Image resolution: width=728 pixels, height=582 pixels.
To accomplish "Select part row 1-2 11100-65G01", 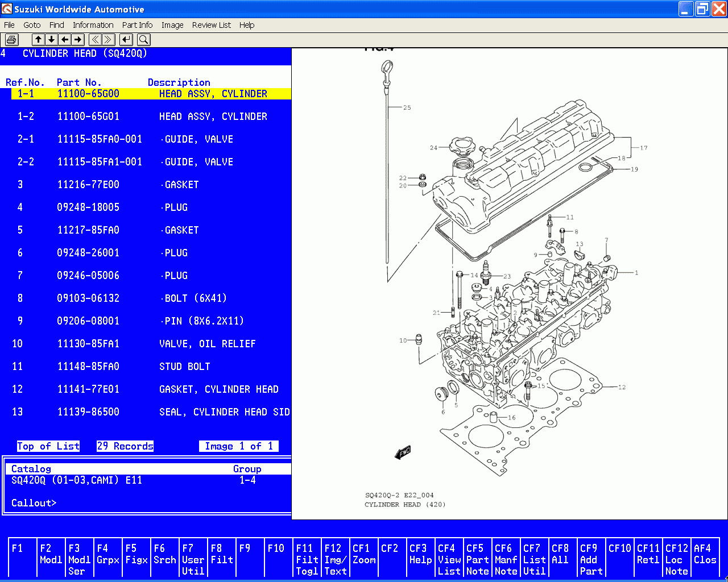I will click(x=151, y=117).
